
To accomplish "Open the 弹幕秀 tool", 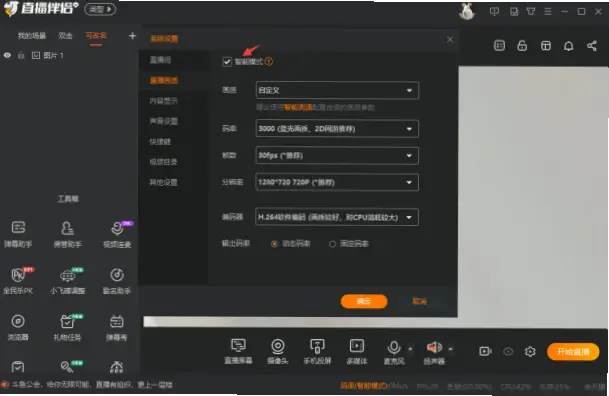I will point(117,327).
